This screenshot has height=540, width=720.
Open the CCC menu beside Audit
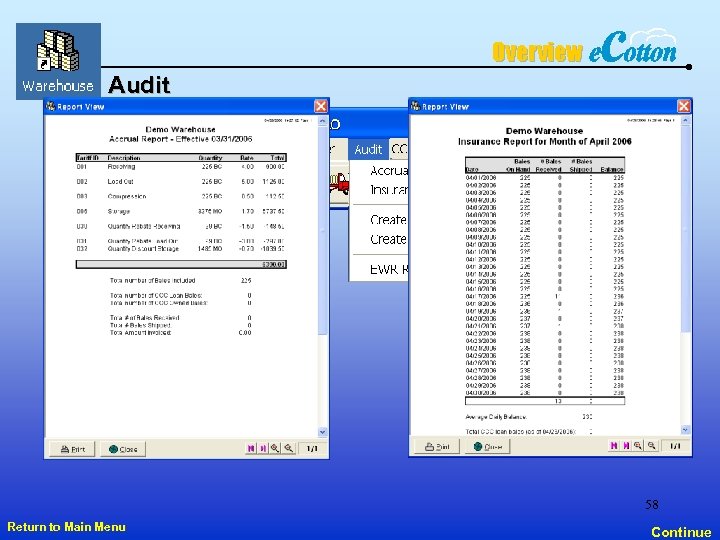[x=399, y=149]
